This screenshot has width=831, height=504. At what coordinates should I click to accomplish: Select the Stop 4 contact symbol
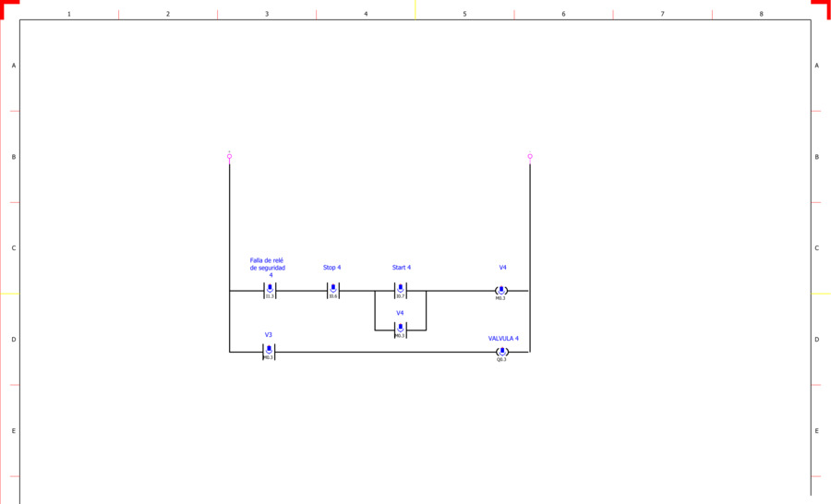(x=333, y=291)
